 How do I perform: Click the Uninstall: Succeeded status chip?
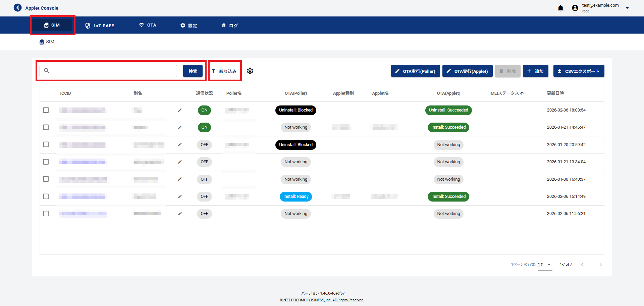448,110
